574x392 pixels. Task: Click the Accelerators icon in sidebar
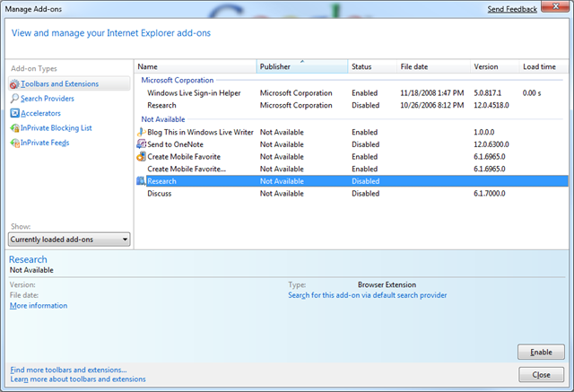point(14,113)
